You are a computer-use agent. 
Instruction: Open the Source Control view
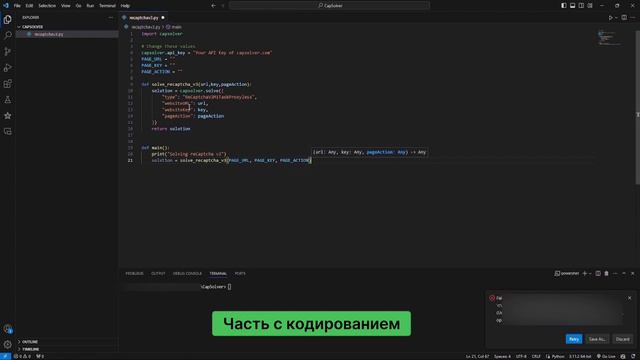(7, 51)
